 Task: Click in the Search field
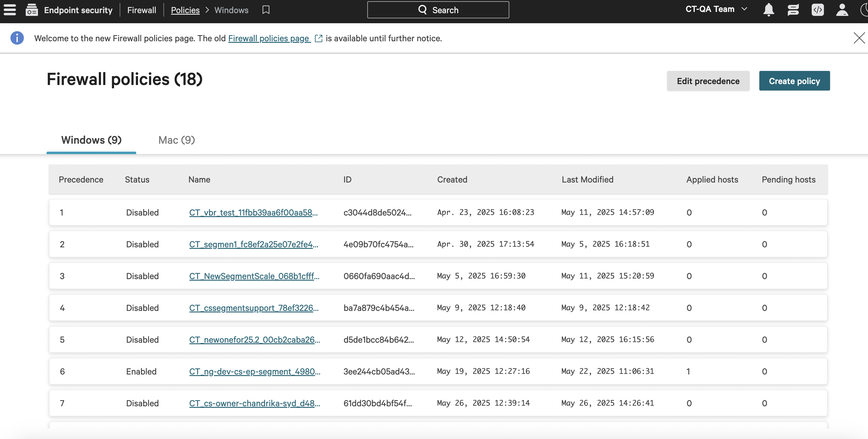438,10
